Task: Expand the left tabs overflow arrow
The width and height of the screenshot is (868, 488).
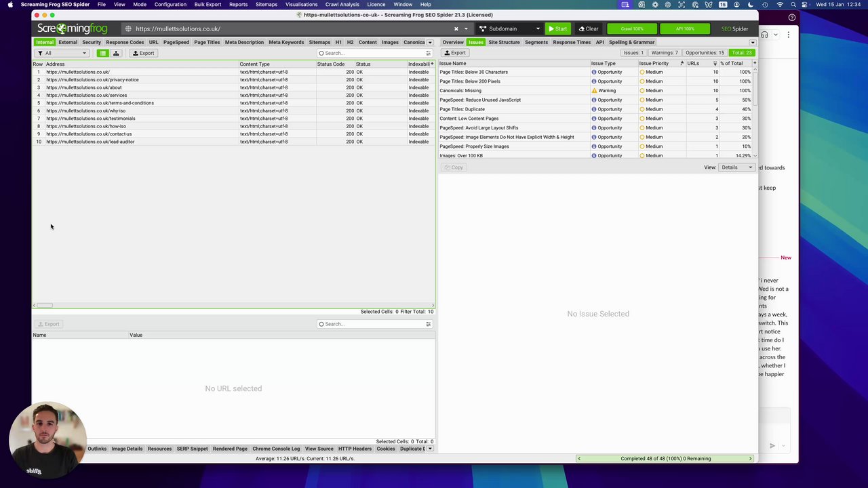Action: click(x=430, y=42)
